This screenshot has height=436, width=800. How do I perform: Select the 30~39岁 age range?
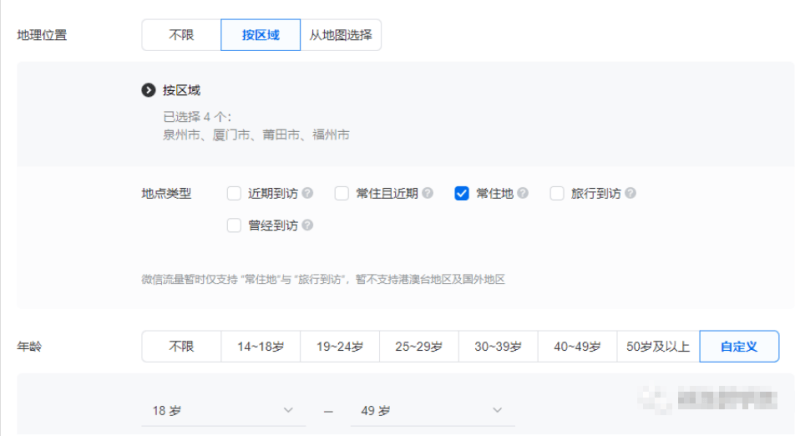(x=498, y=346)
